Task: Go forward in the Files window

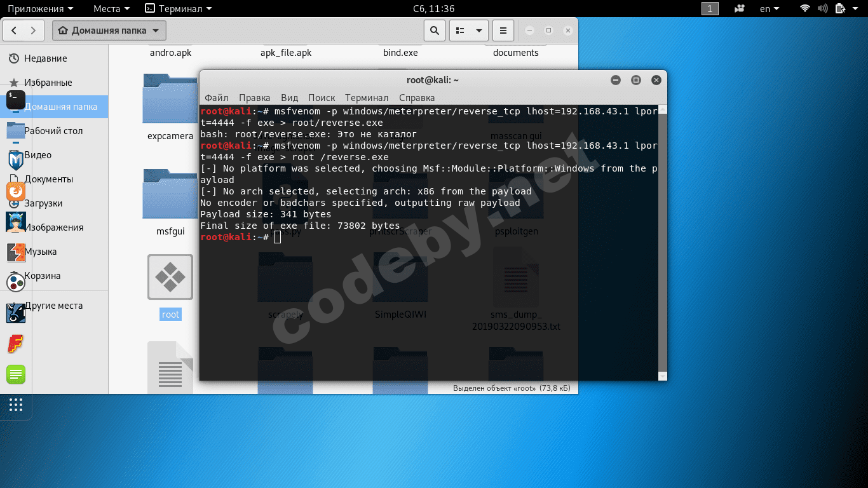Action: [x=34, y=30]
